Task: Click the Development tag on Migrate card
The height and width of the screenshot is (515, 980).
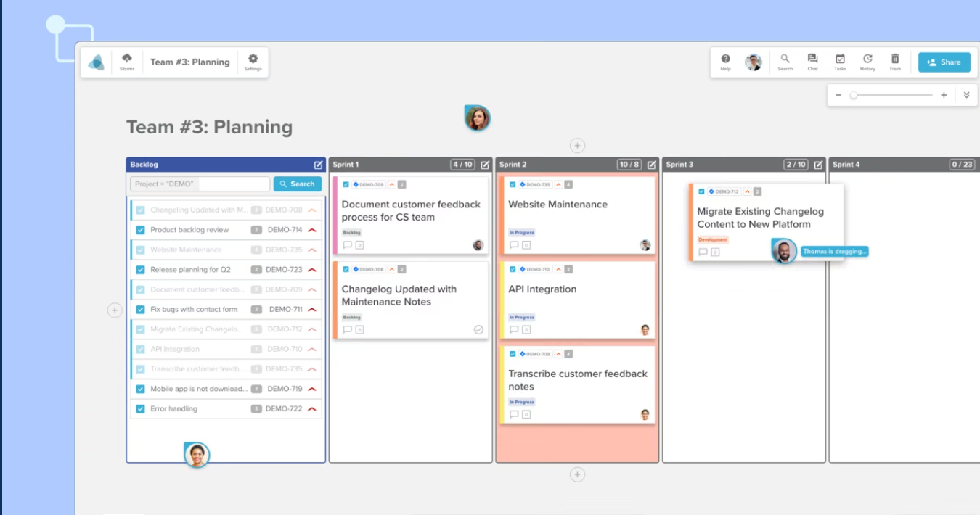Action: pyautogui.click(x=713, y=239)
